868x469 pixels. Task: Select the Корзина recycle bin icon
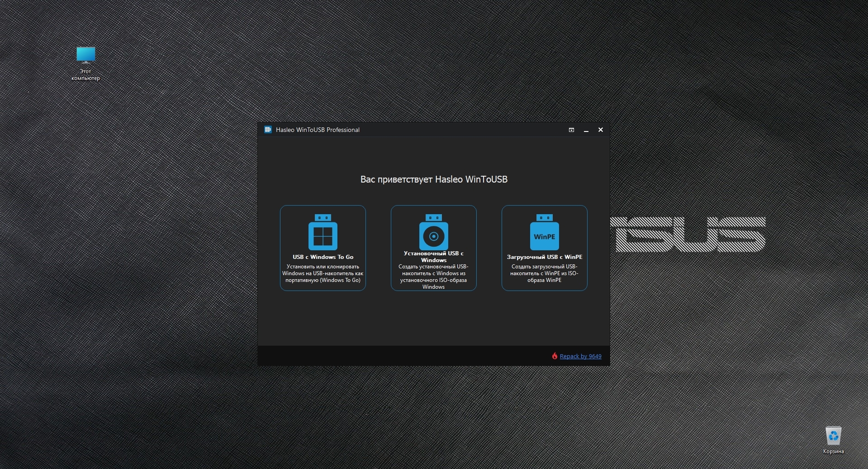(833, 440)
